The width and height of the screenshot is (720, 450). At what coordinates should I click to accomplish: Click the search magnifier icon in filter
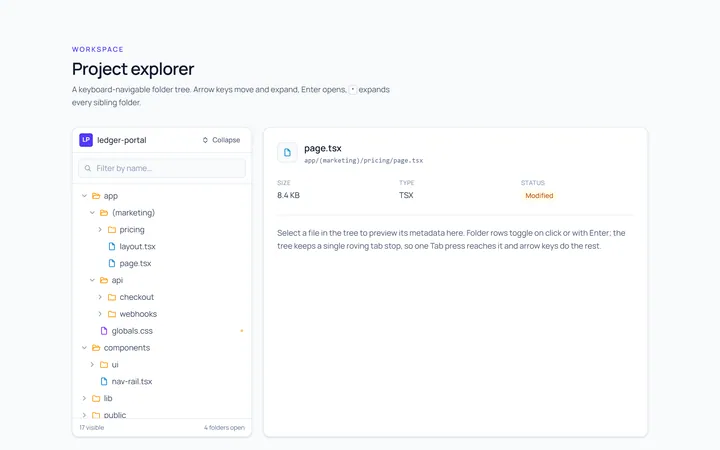(x=88, y=169)
